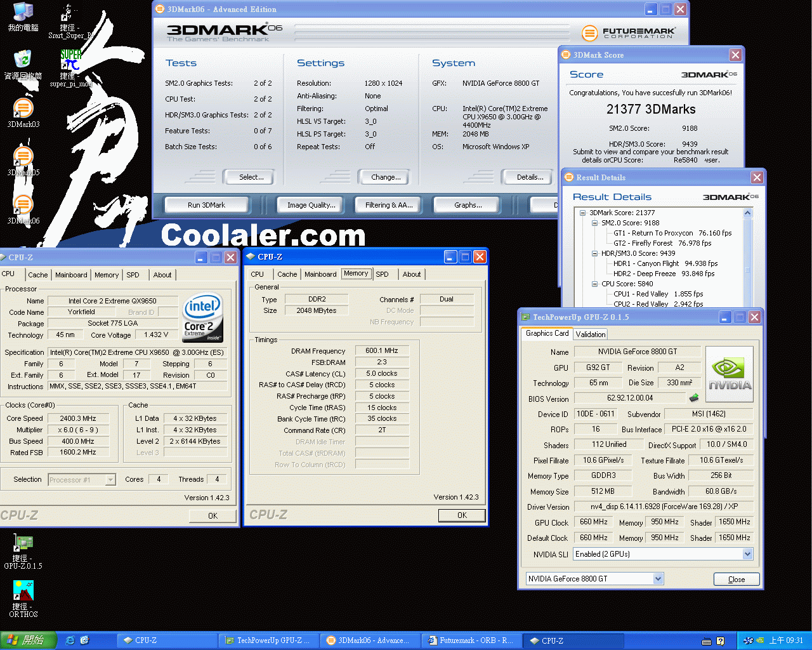
Task: Select HDR2 - Deep Freeze row
Action: click(664, 274)
